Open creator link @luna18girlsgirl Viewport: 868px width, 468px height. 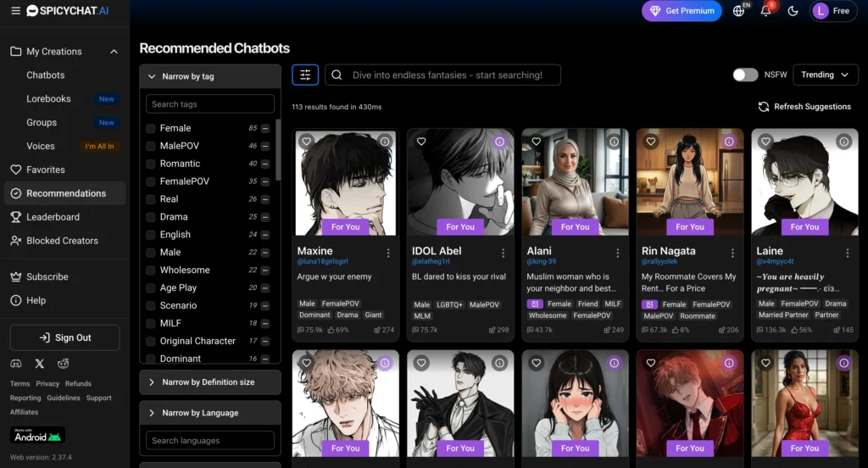tap(322, 261)
